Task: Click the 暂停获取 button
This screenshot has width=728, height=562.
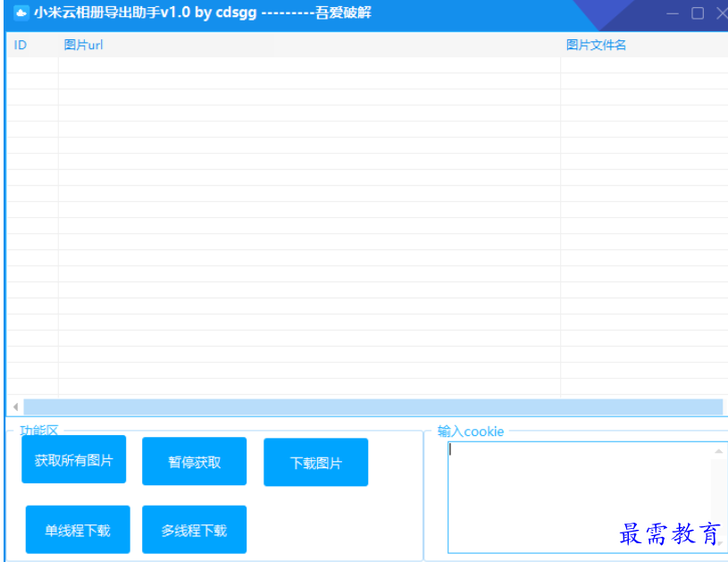Action: point(194,461)
